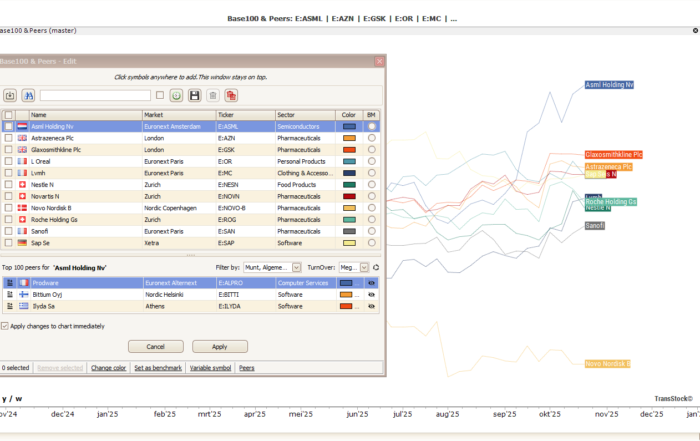Click the Danish flag icon for Novo Nordisk B
This screenshot has height=441, width=700.
coord(22,208)
